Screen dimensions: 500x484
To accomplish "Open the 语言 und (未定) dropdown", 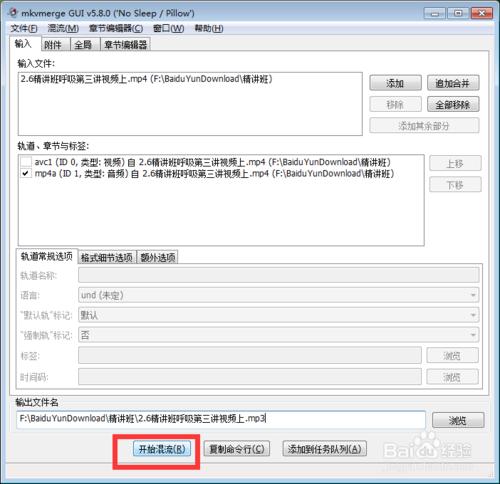I will coord(279,295).
